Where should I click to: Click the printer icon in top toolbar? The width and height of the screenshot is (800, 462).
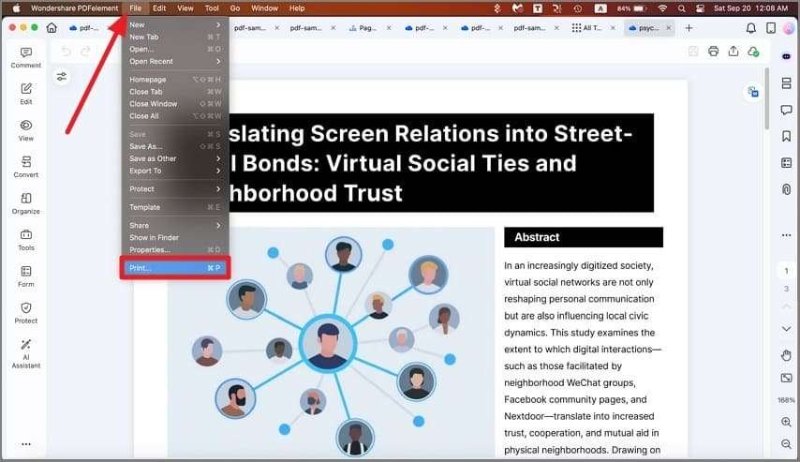(713, 51)
